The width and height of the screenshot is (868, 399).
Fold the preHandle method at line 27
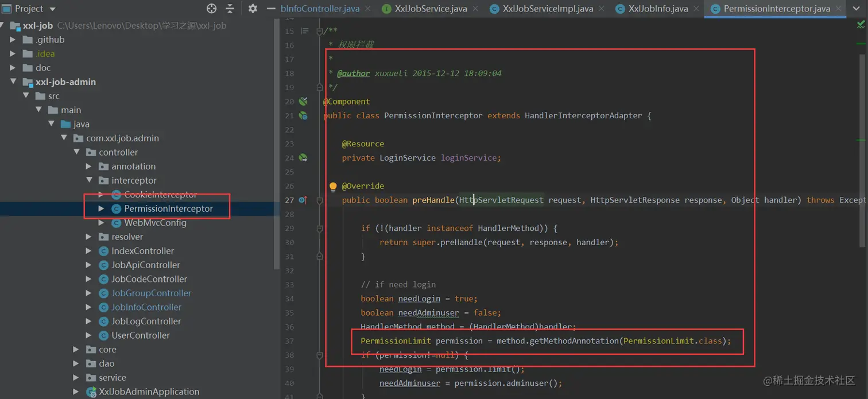pyautogui.click(x=320, y=200)
